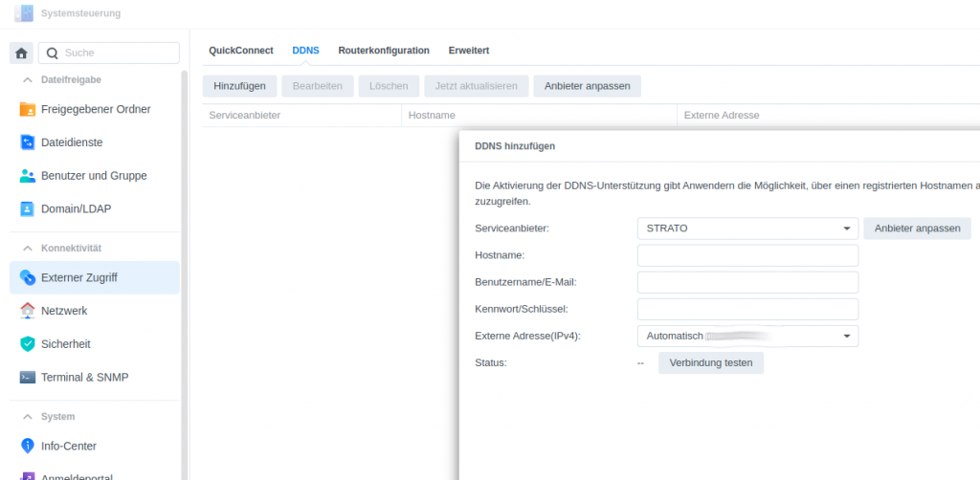The image size is (980, 480).
Task: Collapse the System section
Action: tap(27, 417)
